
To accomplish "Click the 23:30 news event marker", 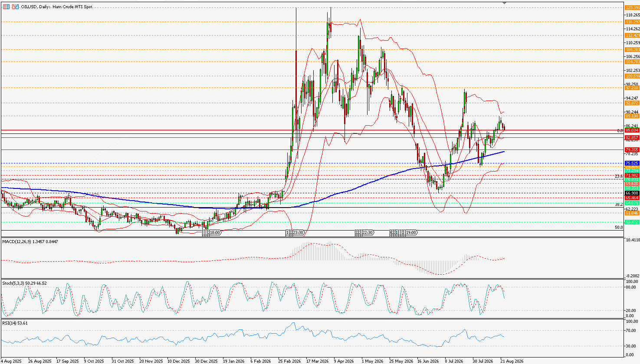I will point(298,233).
